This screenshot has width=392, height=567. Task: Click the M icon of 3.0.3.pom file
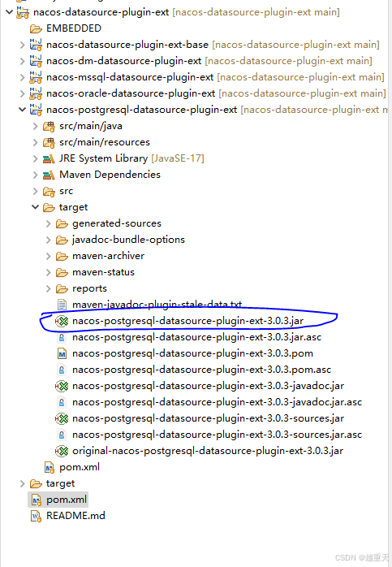62,353
